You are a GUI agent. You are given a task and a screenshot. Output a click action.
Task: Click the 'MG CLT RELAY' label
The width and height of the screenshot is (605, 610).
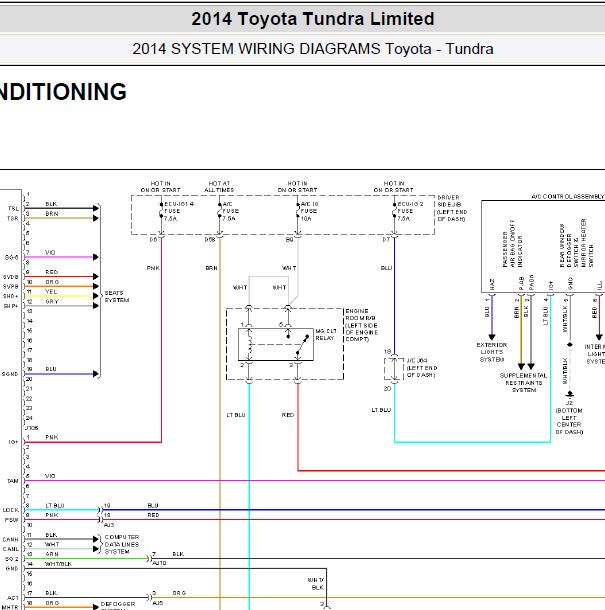pos(325,335)
